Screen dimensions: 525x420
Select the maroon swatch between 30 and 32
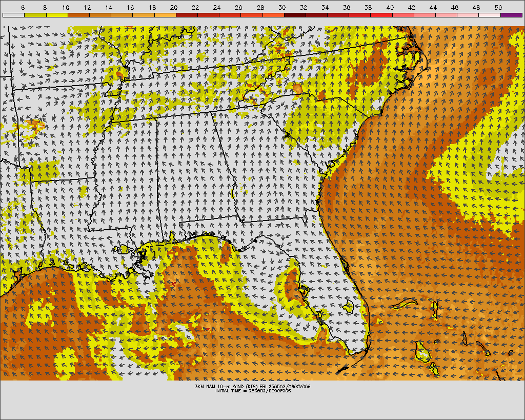(x=295, y=15)
